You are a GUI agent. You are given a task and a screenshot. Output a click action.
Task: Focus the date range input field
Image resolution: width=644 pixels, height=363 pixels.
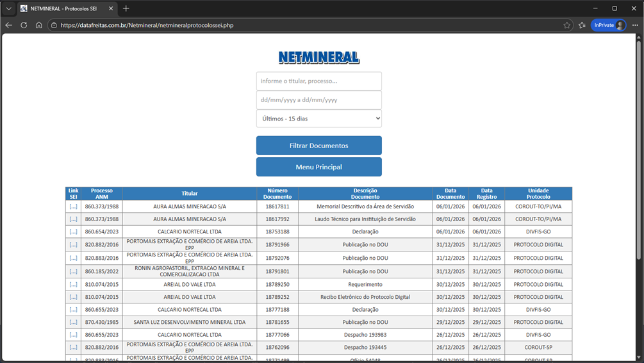318,100
